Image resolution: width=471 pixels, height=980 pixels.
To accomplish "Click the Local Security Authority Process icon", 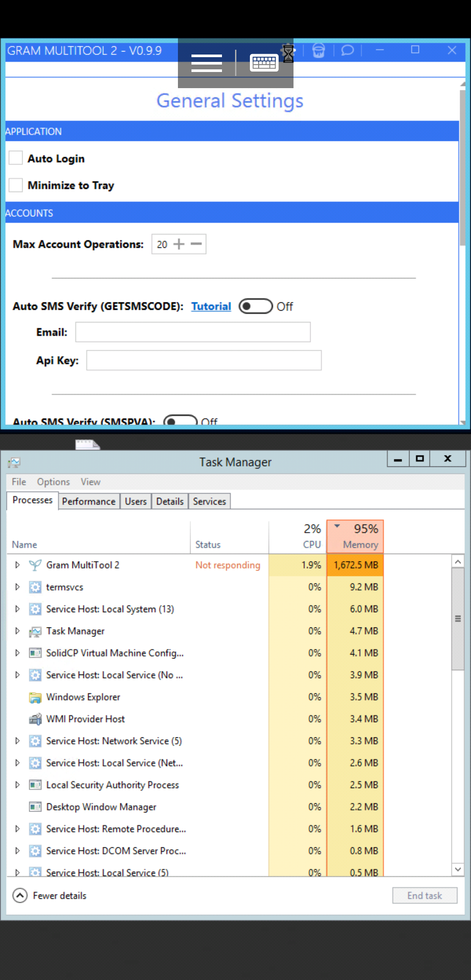I will (x=35, y=785).
